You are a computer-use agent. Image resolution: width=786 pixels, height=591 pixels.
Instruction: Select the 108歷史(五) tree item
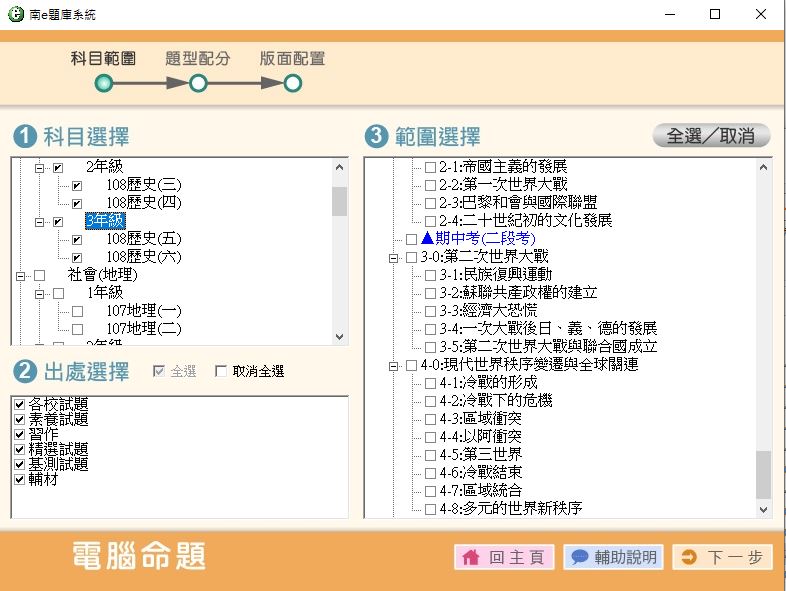tap(144, 239)
